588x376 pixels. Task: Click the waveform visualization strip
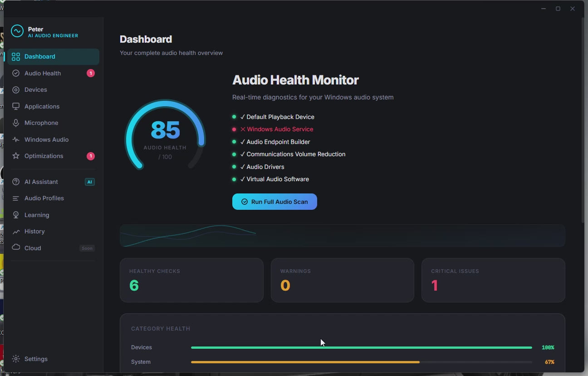(343, 236)
